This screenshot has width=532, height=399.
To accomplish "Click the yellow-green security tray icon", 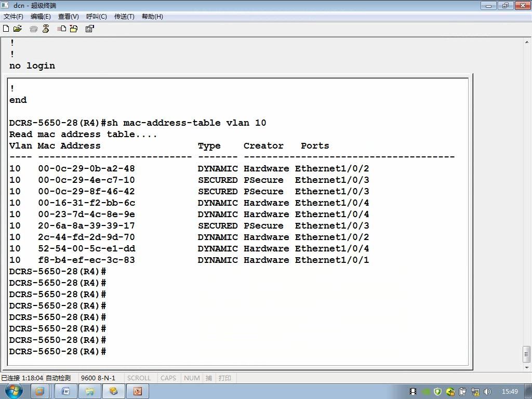I will tap(450, 392).
